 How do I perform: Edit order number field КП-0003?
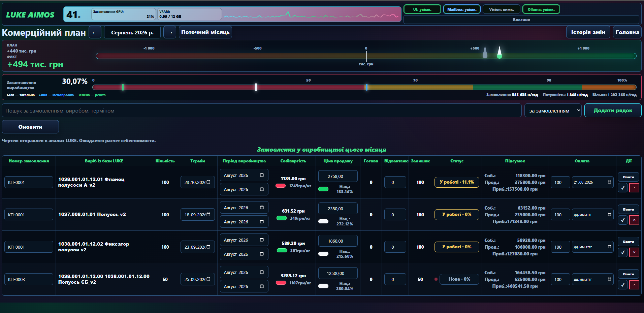coord(29,279)
